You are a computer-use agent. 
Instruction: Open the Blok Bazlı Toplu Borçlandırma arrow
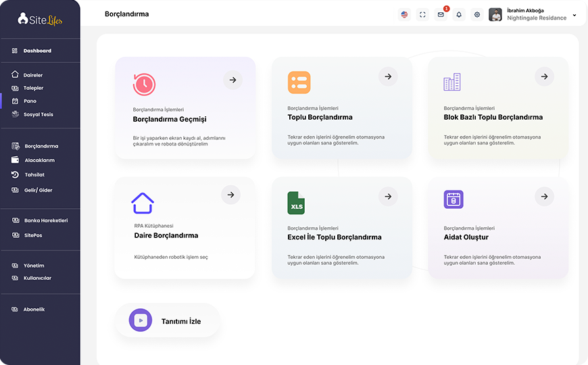(x=545, y=76)
